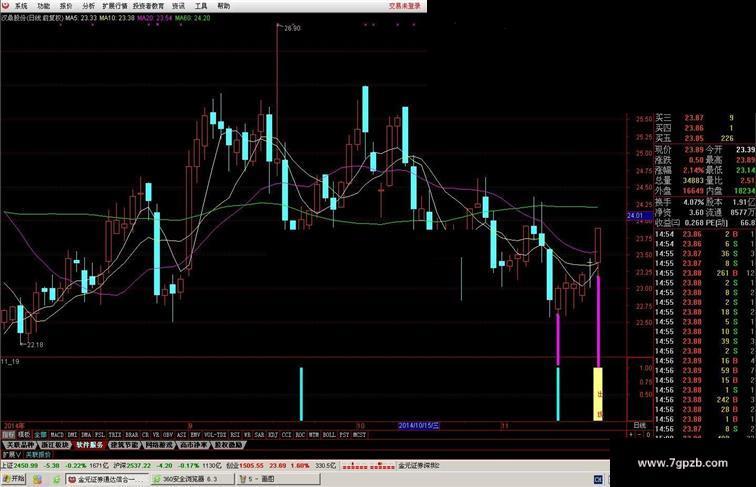This screenshot has width=756, height=487.
Task: Open the 扩展行情 menu
Action: pyautogui.click(x=115, y=6)
